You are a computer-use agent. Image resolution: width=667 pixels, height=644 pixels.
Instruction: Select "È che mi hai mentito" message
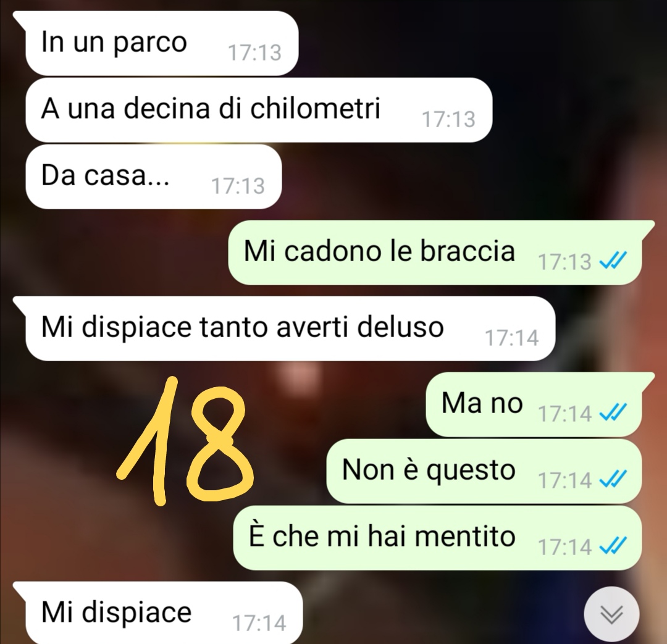click(x=437, y=538)
